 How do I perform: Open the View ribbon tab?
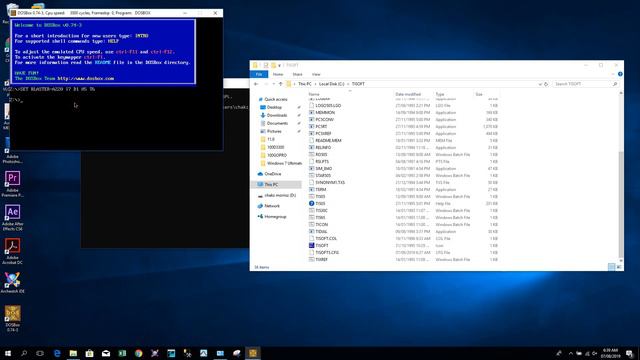[316, 74]
